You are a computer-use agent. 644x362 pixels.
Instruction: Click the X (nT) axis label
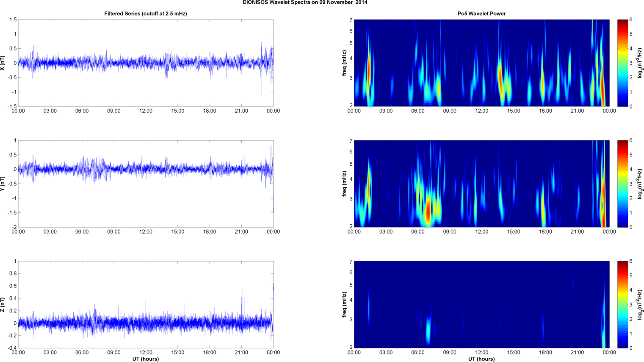(x=3, y=63)
